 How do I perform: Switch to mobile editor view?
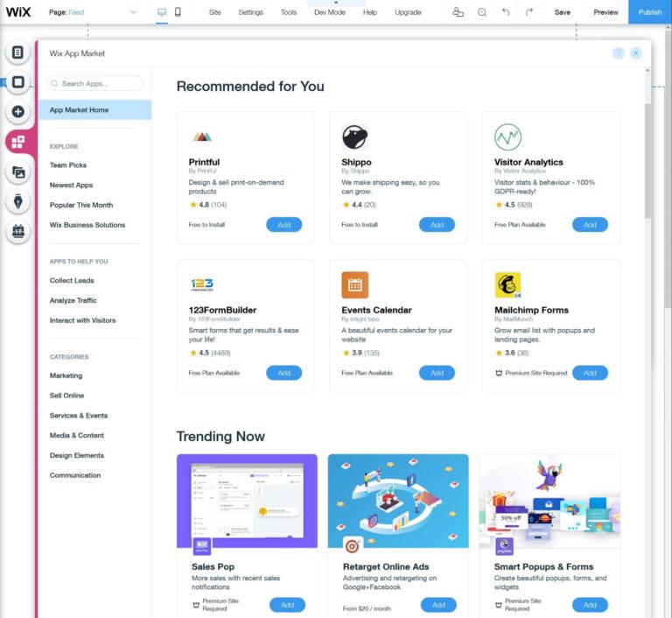click(x=178, y=12)
